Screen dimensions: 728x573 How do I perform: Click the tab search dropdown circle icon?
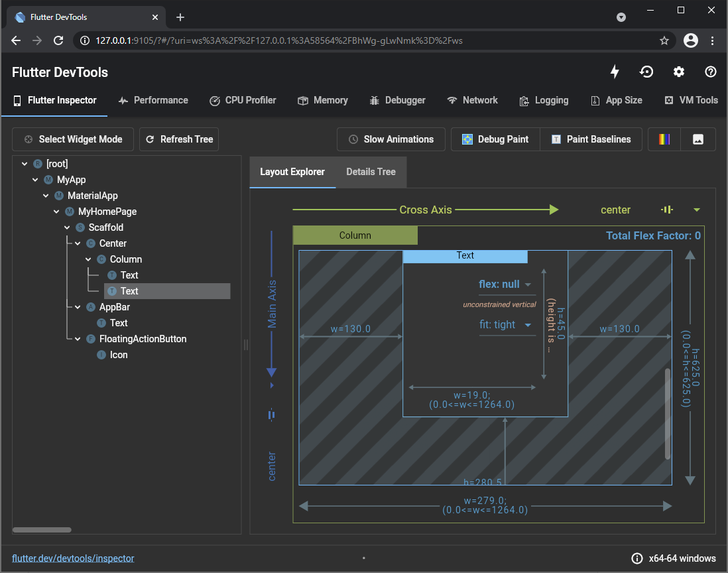pyautogui.click(x=621, y=17)
